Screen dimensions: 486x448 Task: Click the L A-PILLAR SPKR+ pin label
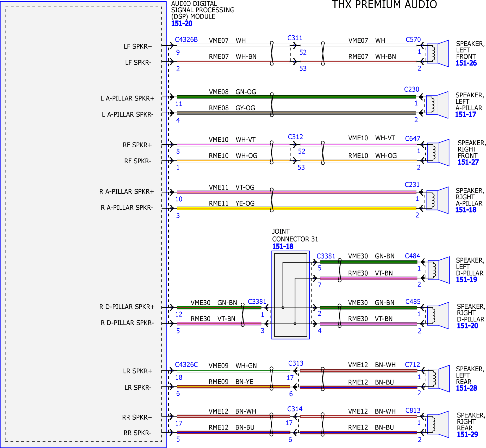pyautogui.click(x=127, y=98)
